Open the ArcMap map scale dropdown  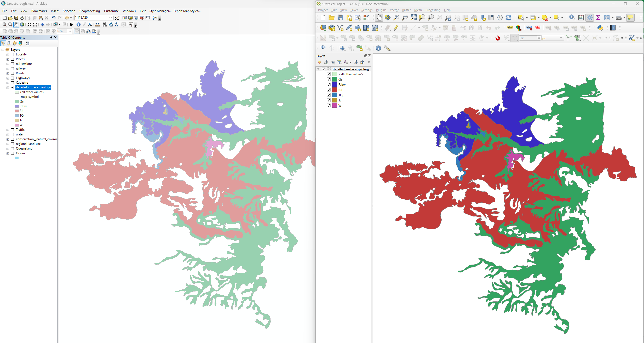(x=111, y=18)
